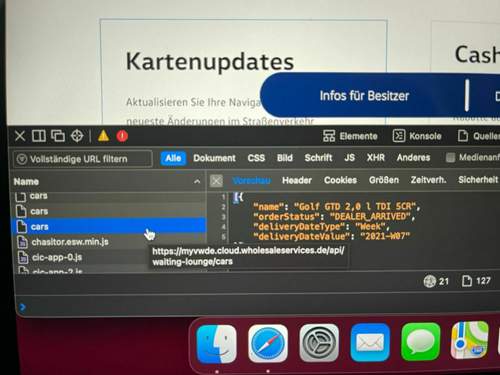The width and height of the screenshot is (500, 375).
Task: Dock inspector to side of window
Action: point(39,136)
